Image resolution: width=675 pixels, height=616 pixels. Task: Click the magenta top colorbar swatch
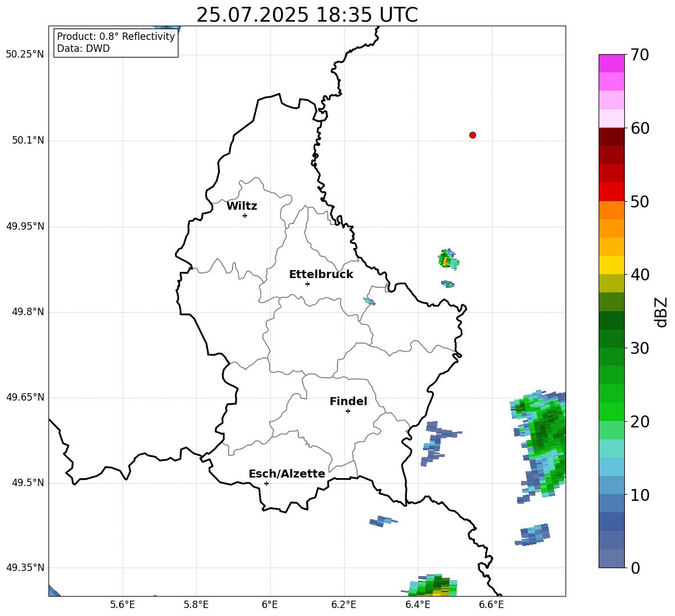point(611,63)
